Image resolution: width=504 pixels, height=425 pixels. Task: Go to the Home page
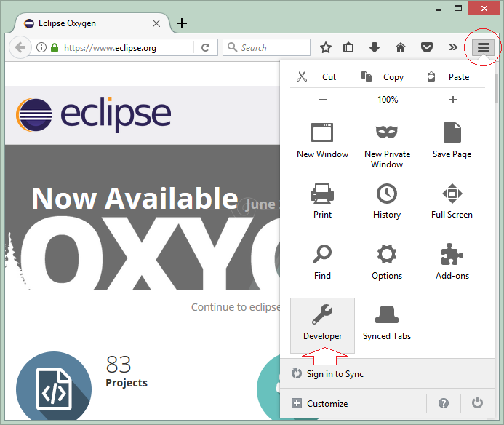point(401,47)
